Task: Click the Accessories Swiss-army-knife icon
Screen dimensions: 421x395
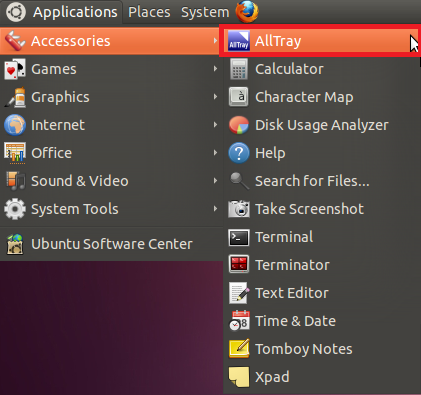Action: (x=15, y=41)
